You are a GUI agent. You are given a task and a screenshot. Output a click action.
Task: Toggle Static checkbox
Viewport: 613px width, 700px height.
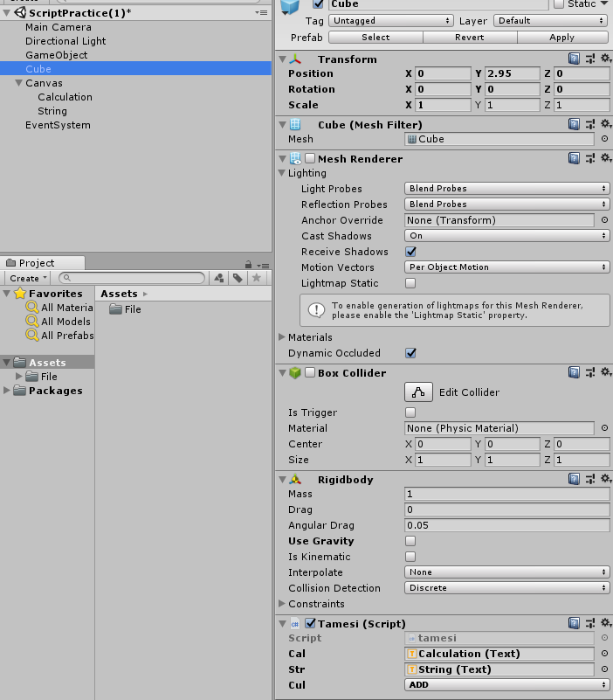click(559, 3)
